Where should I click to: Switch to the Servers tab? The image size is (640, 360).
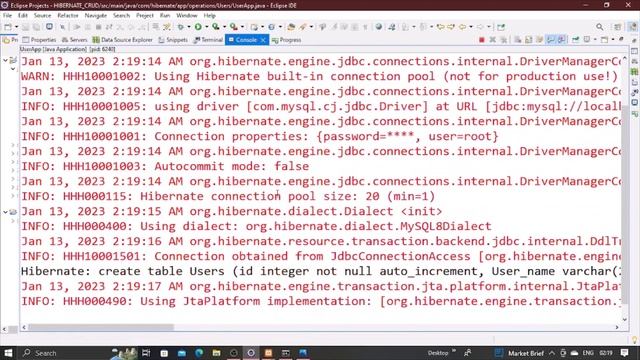pyautogui.click(x=75, y=40)
